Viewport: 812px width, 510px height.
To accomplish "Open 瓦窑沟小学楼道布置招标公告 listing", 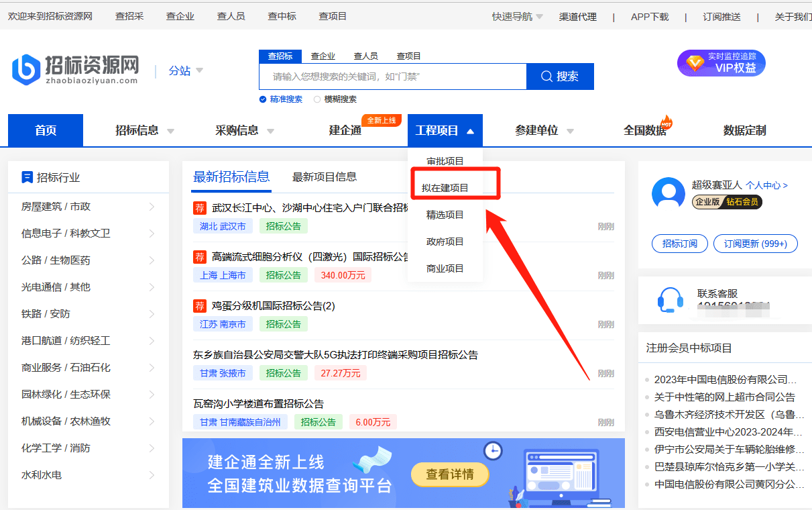I will [x=259, y=403].
